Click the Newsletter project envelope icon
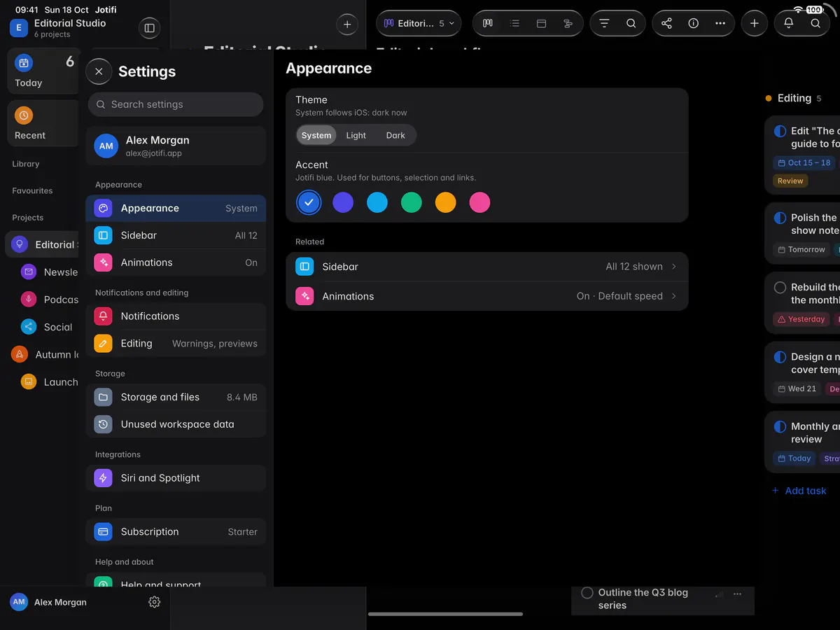Image resolution: width=840 pixels, height=630 pixels. click(x=29, y=272)
